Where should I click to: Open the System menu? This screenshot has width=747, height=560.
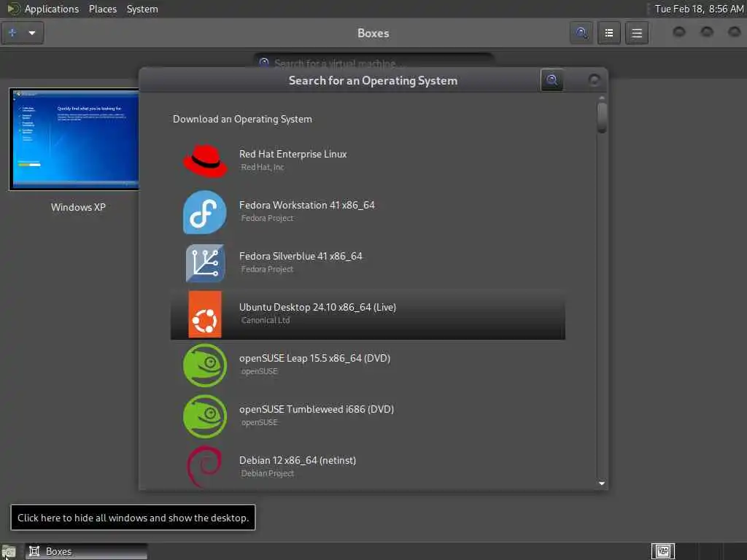pos(142,9)
